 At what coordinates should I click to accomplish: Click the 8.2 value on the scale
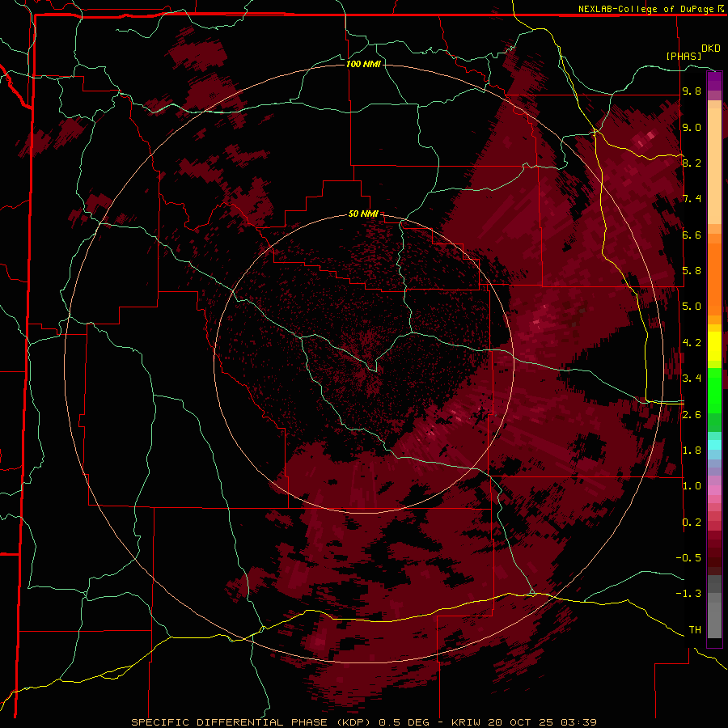pyautogui.click(x=692, y=163)
